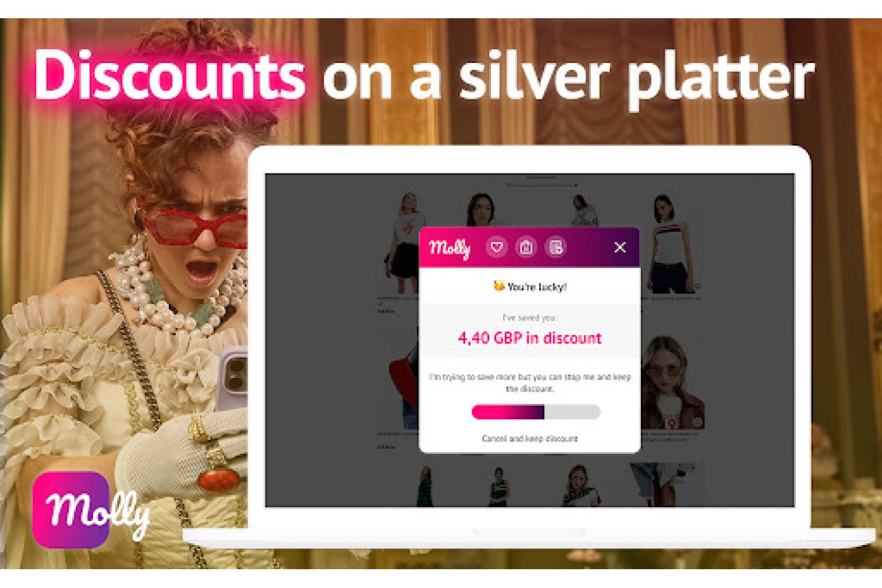Open the green dress product thumbnail

coord(425,486)
